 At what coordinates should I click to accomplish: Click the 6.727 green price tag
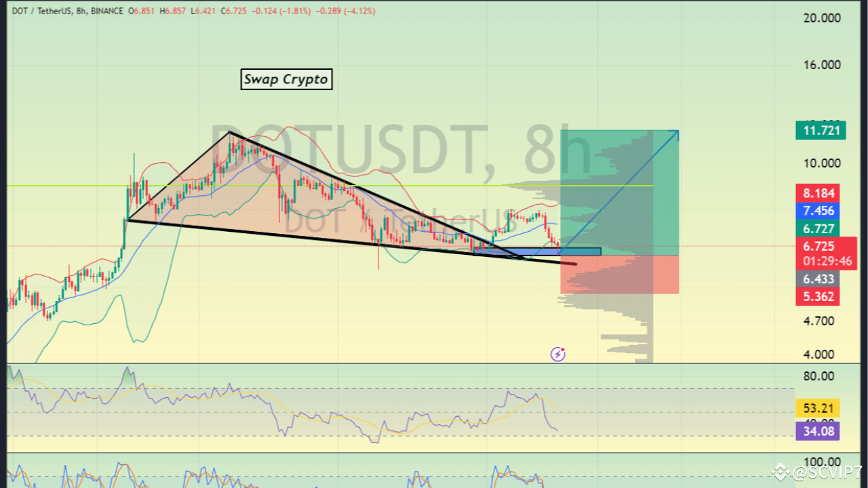tap(818, 228)
